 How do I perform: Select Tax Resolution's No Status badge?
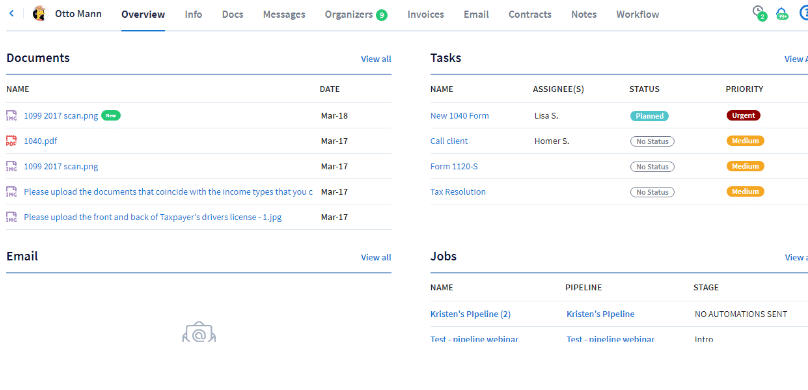pyautogui.click(x=652, y=192)
